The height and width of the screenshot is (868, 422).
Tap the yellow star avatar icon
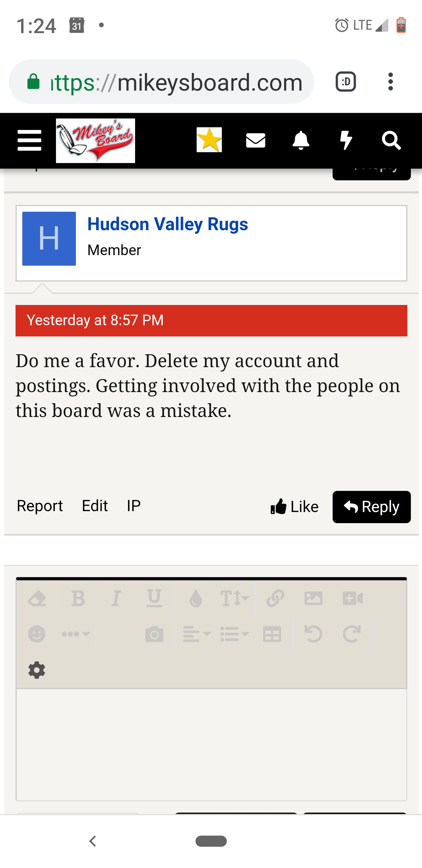209,140
